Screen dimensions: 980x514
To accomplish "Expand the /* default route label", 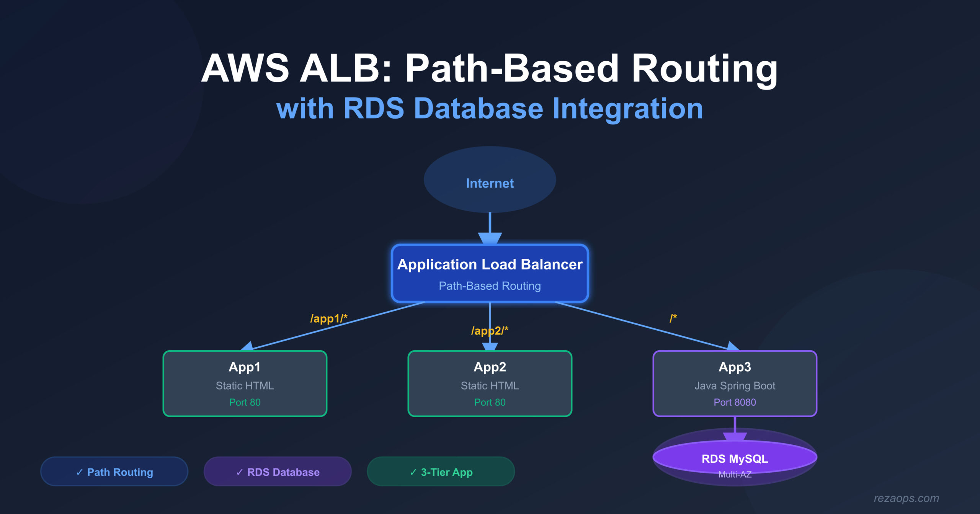I will (x=673, y=317).
